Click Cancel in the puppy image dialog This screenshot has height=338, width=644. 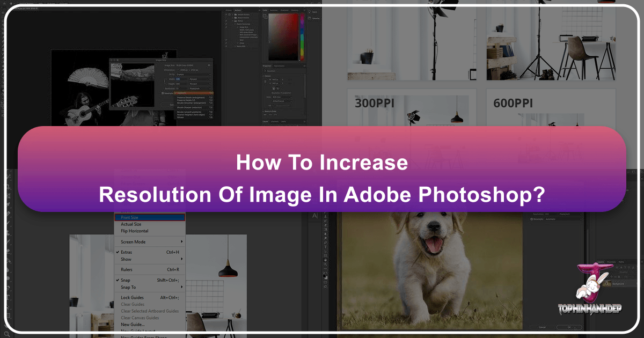click(543, 327)
